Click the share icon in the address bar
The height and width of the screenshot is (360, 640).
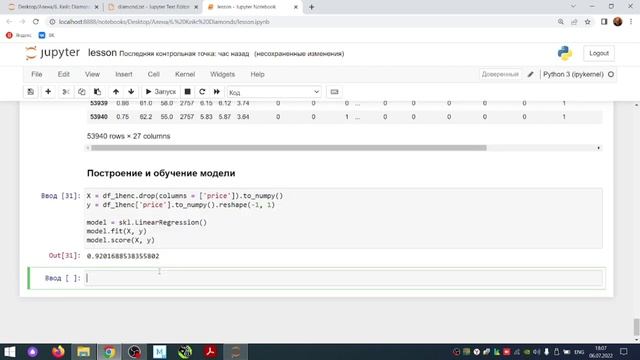click(574, 22)
